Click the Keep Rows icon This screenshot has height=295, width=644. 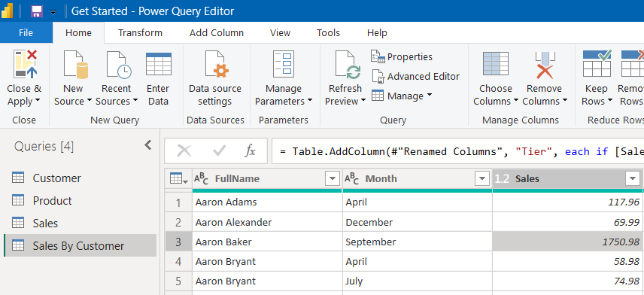[x=597, y=63]
